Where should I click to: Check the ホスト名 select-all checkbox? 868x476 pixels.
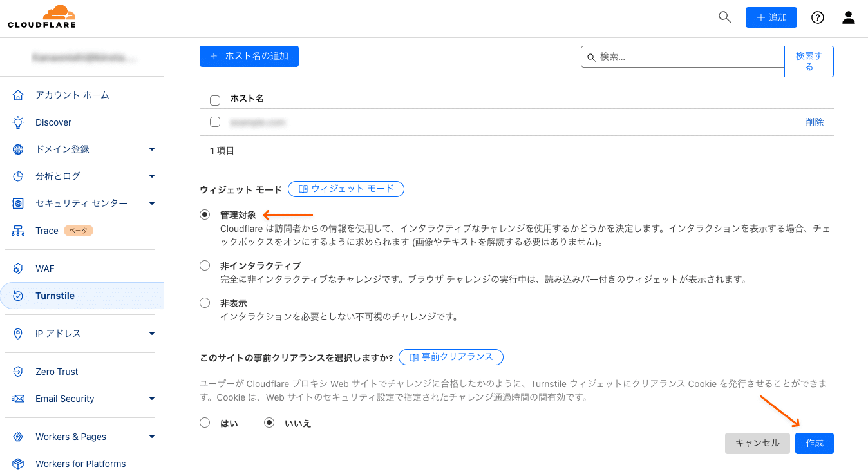(x=215, y=100)
